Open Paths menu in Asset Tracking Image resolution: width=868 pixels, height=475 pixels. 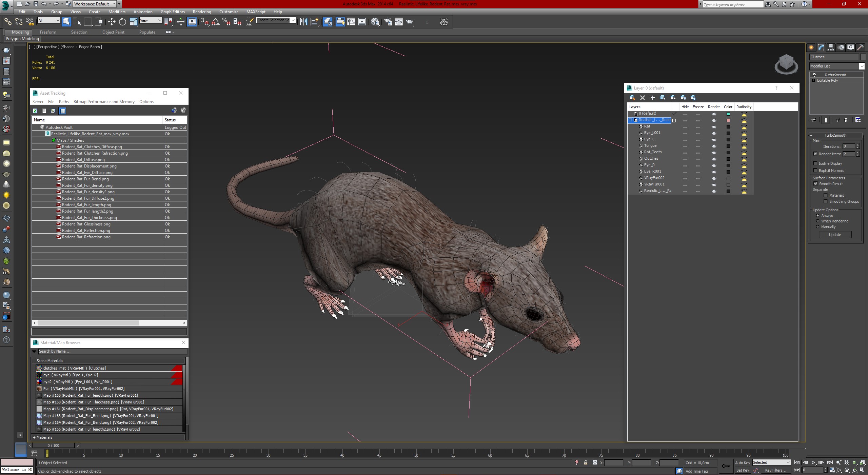coord(64,102)
